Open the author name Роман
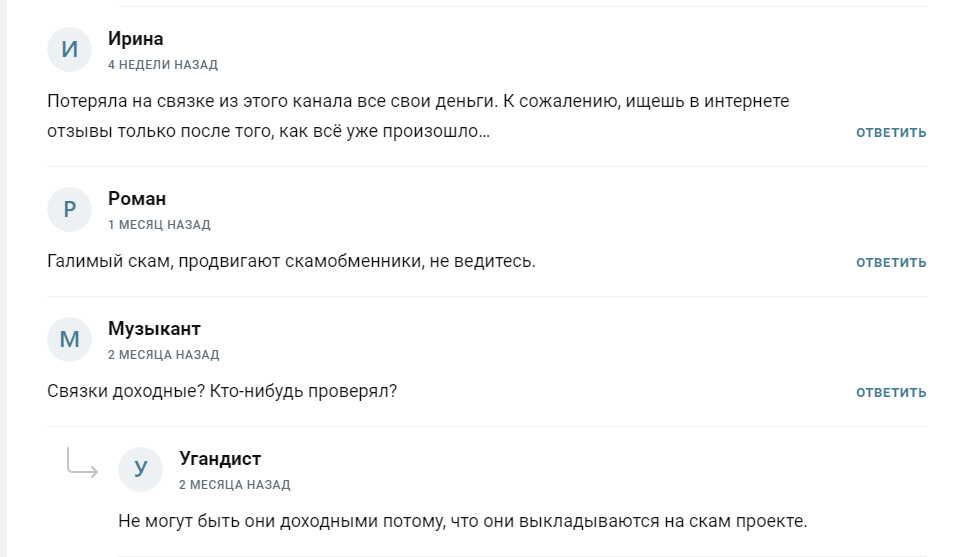 (137, 199)
